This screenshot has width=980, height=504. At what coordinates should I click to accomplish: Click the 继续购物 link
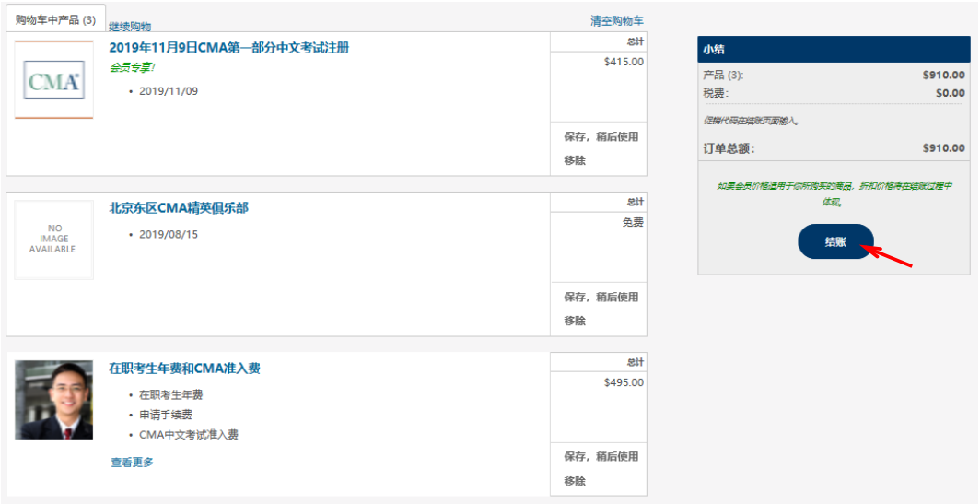(130, 27)
